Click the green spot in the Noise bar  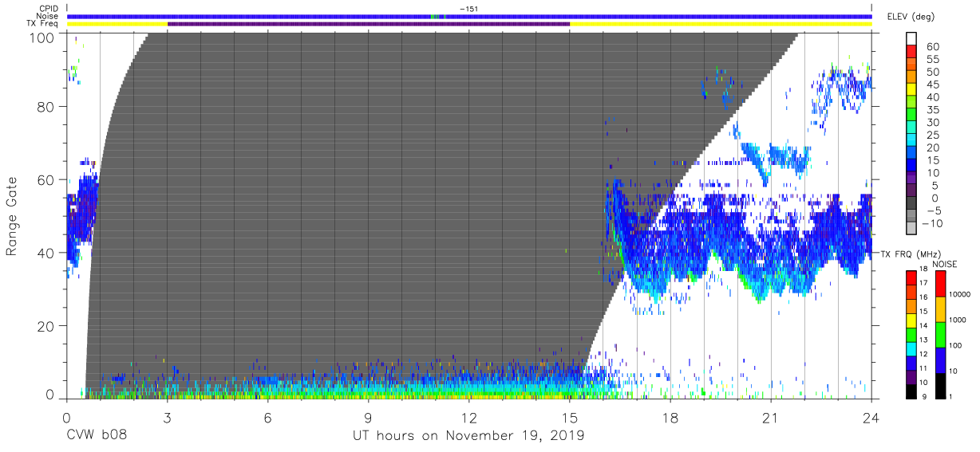tap(434, 16)
